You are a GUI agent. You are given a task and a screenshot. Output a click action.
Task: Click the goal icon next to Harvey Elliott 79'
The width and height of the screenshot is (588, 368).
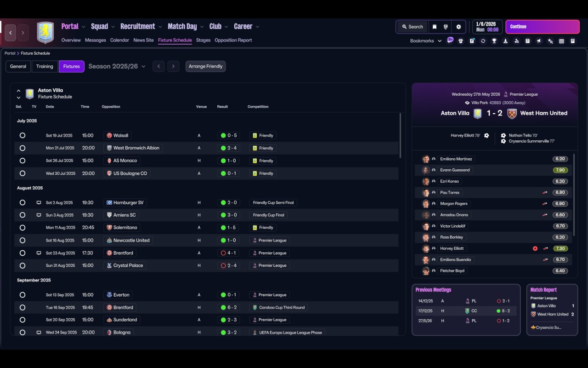click(x=486, y=136)
